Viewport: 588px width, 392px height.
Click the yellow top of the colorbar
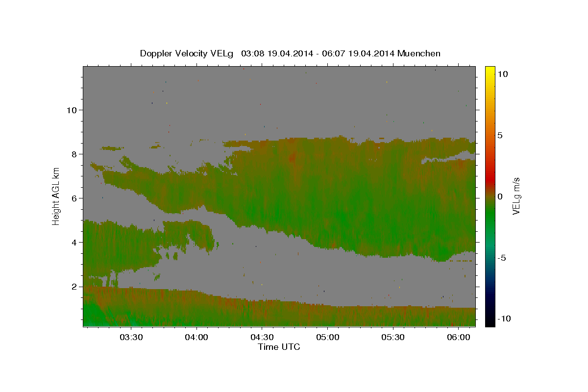tap(490, 69)
